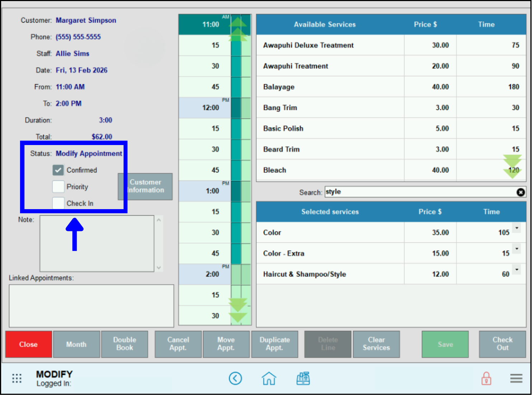
Task: Go to the Home screen icon
Action: tap(269, 378)
